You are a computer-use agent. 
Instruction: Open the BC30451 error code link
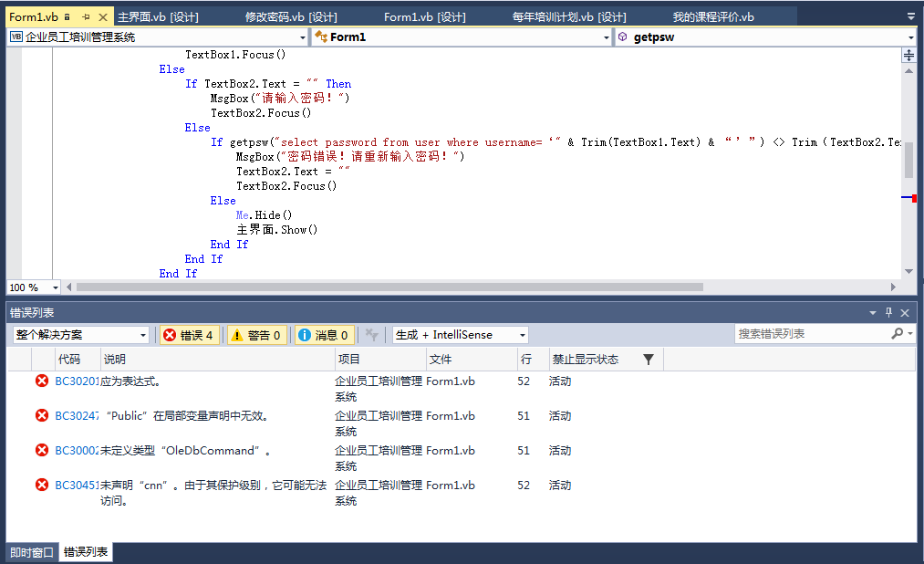click(x=77, y=486)
